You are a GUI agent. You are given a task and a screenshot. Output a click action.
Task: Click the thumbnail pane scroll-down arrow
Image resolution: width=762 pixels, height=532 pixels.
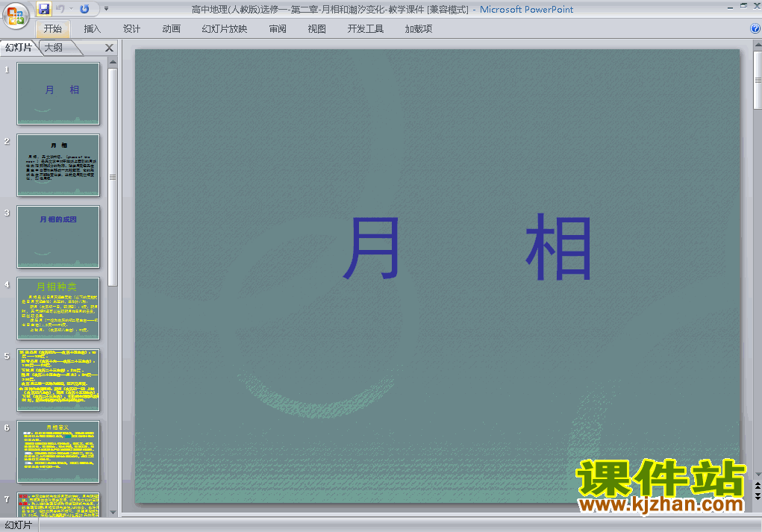click(113, 512)
